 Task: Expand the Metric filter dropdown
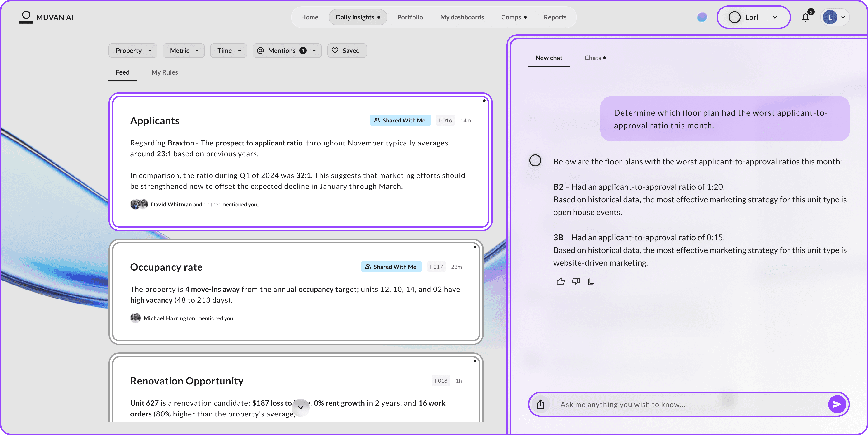(184, 51)
